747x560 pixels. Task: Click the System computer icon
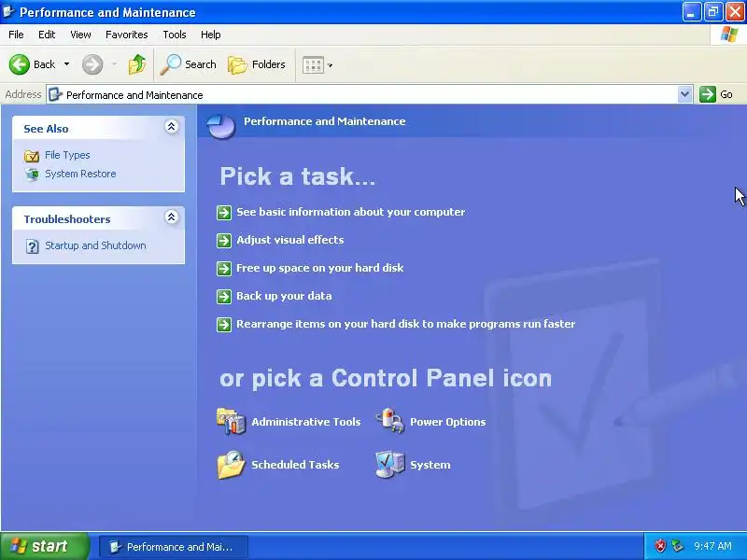click(390, 464)
